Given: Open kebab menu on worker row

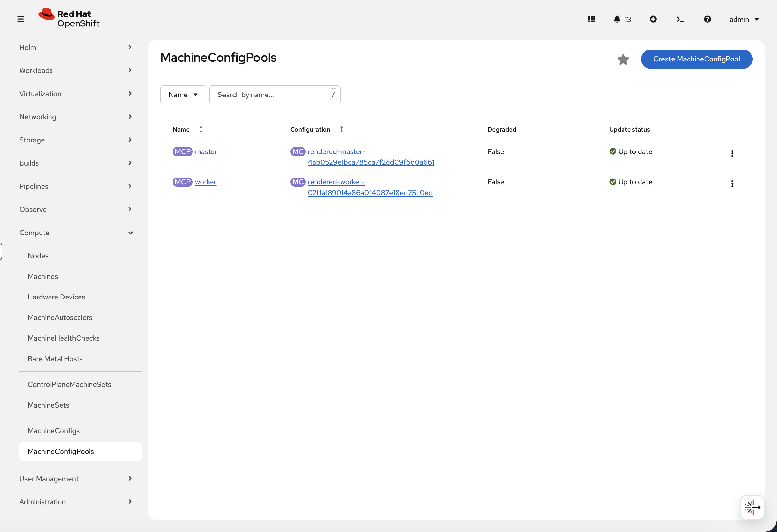Looking at the screenshot, I should pyautogui.click(x=732, y=184).
